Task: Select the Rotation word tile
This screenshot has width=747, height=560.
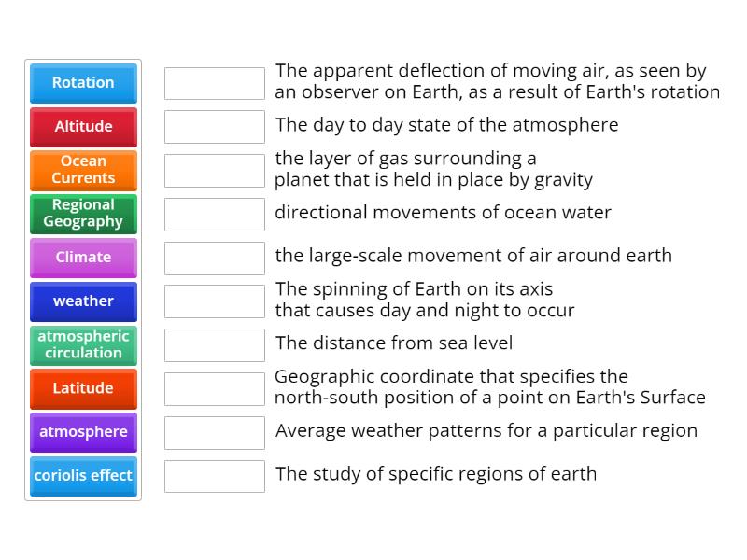Action: 83,83
